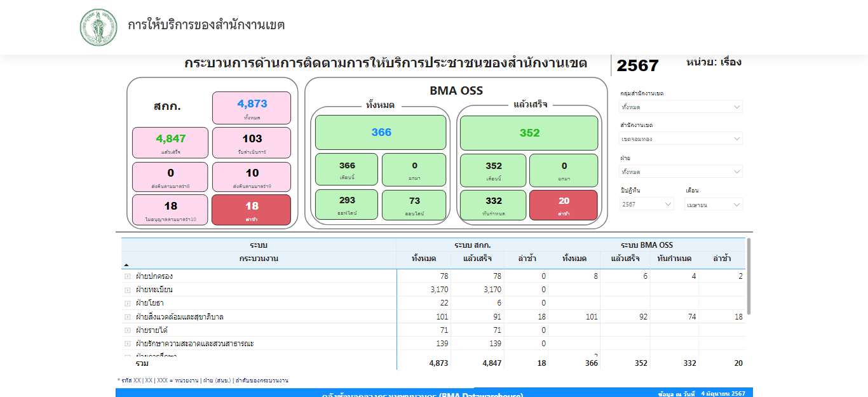The image size is (868, 397).
Task: Click the plus icon beside ฝ่ายรายได้
Action: coord(127,330)
